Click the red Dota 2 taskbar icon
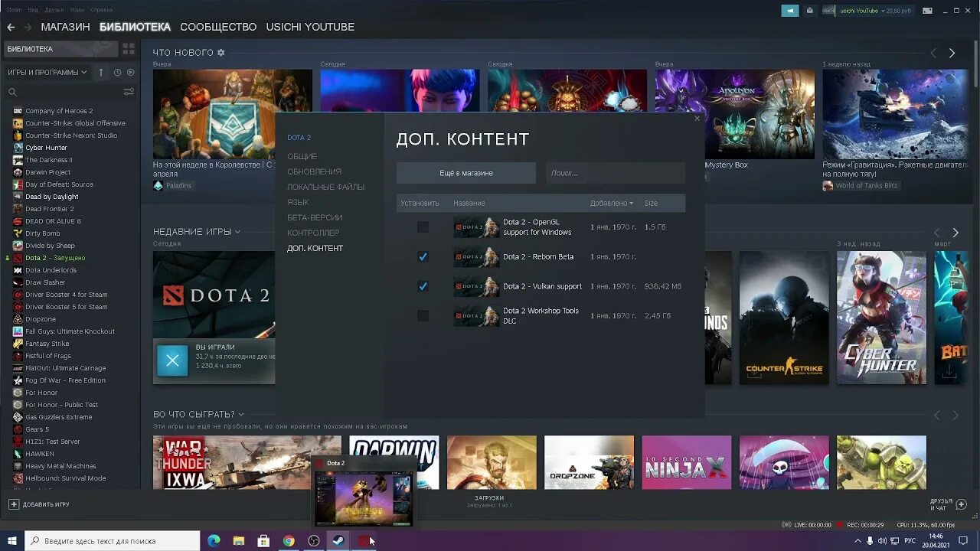Screen dimensions: 980x551 (364, 541)
